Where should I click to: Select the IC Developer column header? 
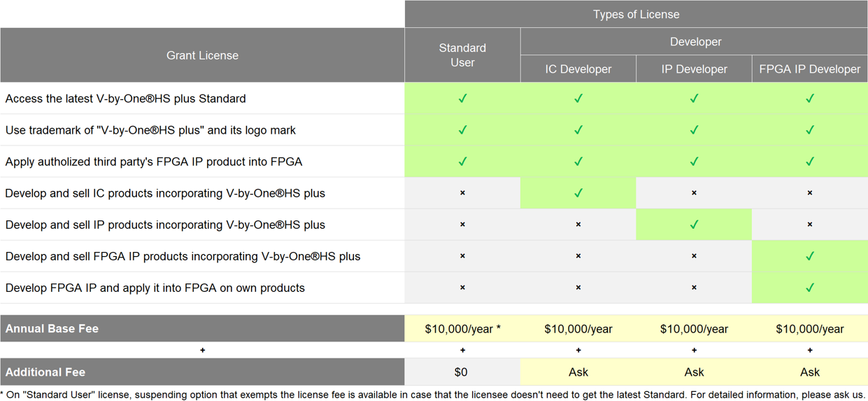point(578,69)
